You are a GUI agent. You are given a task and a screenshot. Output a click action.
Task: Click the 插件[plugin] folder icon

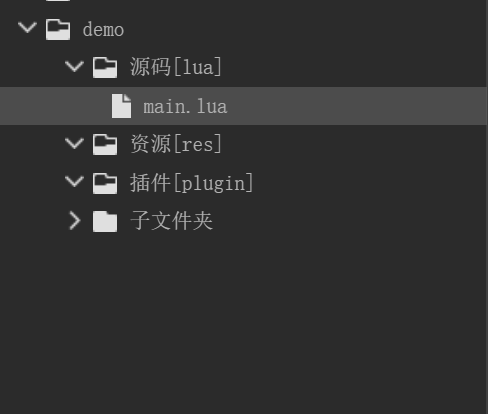(105, 183)
